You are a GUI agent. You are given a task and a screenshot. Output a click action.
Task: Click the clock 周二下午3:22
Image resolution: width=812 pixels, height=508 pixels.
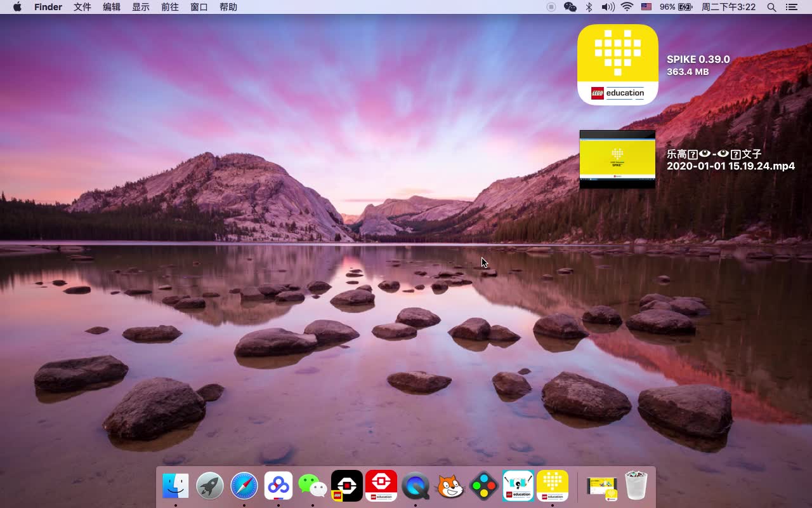pyautogui.click(x=729, y=7)
